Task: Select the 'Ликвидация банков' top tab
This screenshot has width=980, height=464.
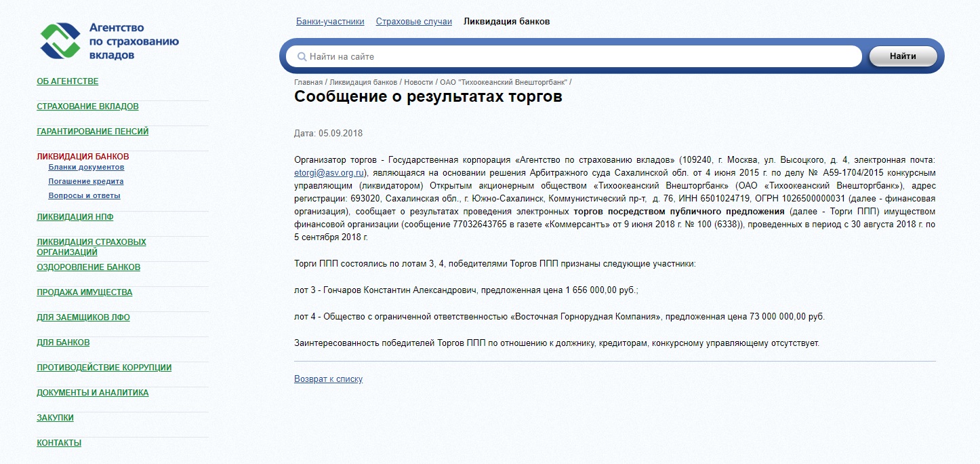Action: coord(506,22)
